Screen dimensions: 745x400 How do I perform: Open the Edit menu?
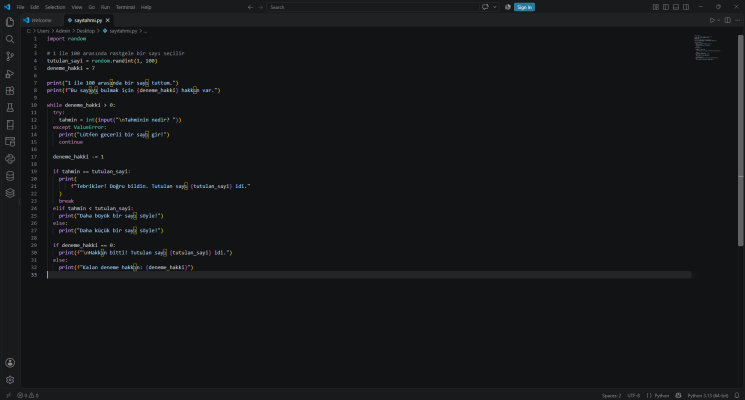click(35, 7)
